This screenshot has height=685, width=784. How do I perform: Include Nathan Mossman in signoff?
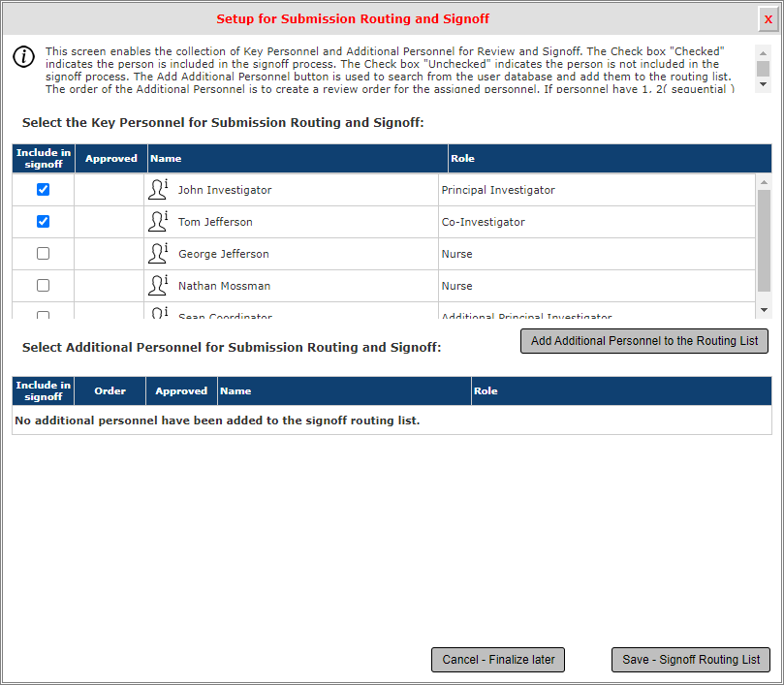43,286
